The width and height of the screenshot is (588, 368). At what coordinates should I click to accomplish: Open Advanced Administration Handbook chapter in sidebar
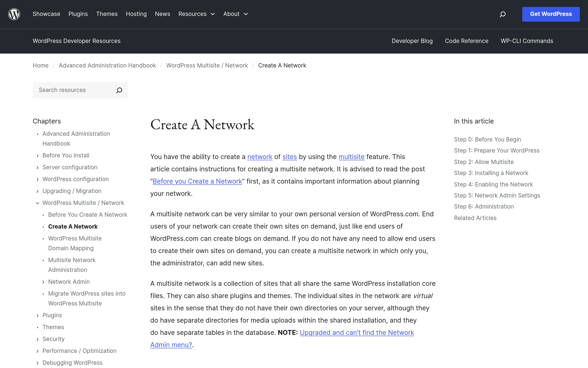pyautogui.click(x=76, y=139)
